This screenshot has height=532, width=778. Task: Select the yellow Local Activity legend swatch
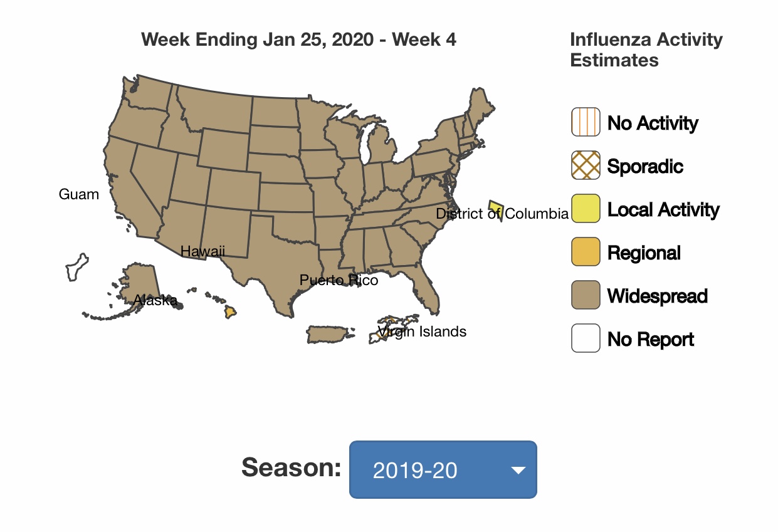pyautogui.click(x=586, y=209)
